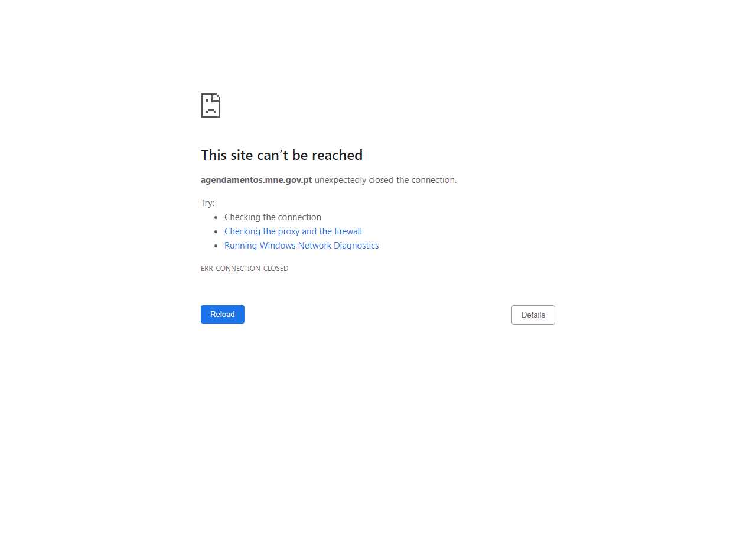
Task: Click the blue Reload button
Action: 223,314
